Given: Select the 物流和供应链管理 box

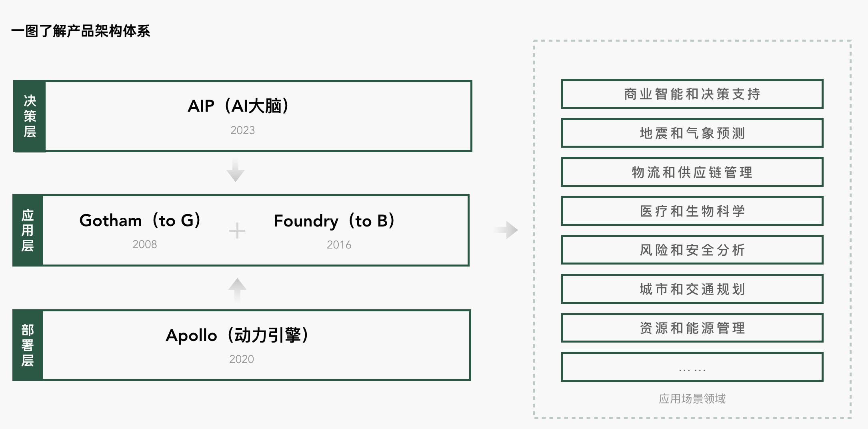Looking at the screenshot, I should click(x=692, y=172).
